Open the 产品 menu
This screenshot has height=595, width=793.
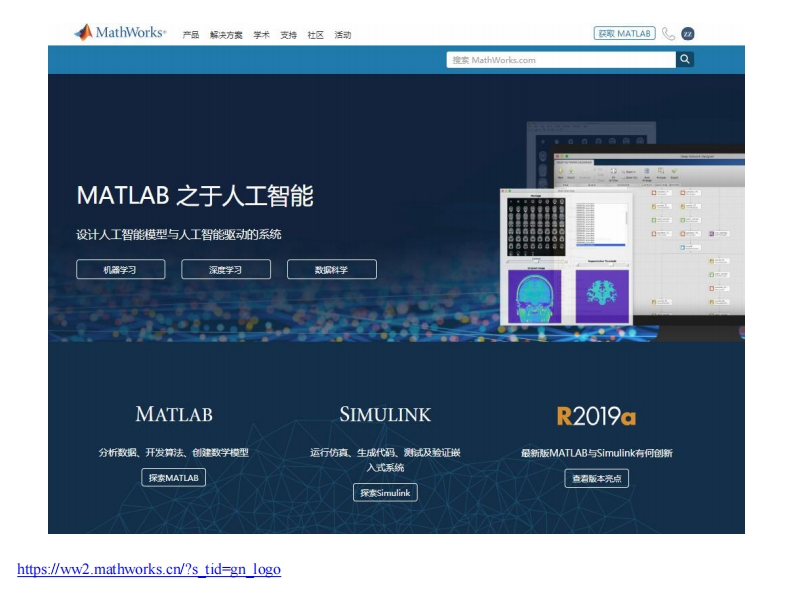pyautogui.click(x=191, y=35)
